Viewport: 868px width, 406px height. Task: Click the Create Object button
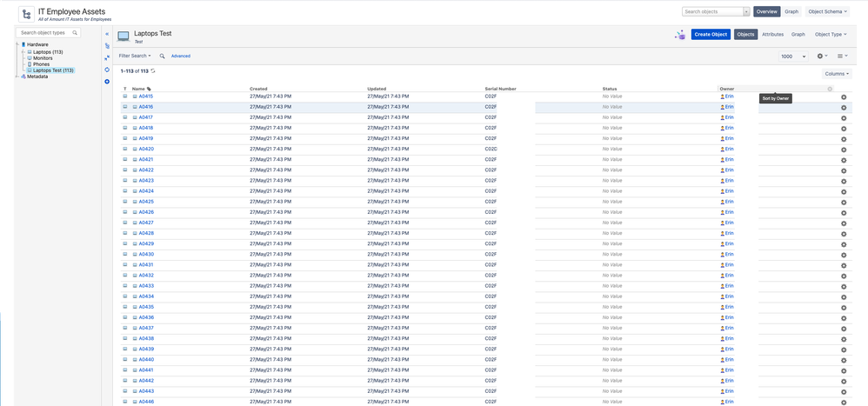tap(711, 34)
